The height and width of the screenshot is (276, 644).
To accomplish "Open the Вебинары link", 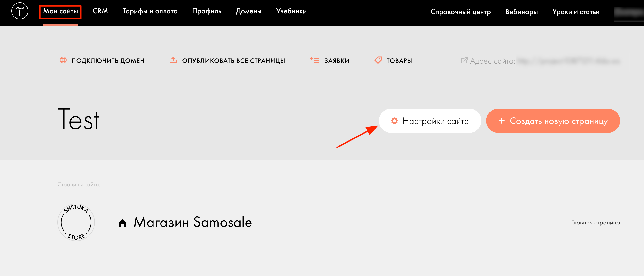I will (x=522, y=12).
